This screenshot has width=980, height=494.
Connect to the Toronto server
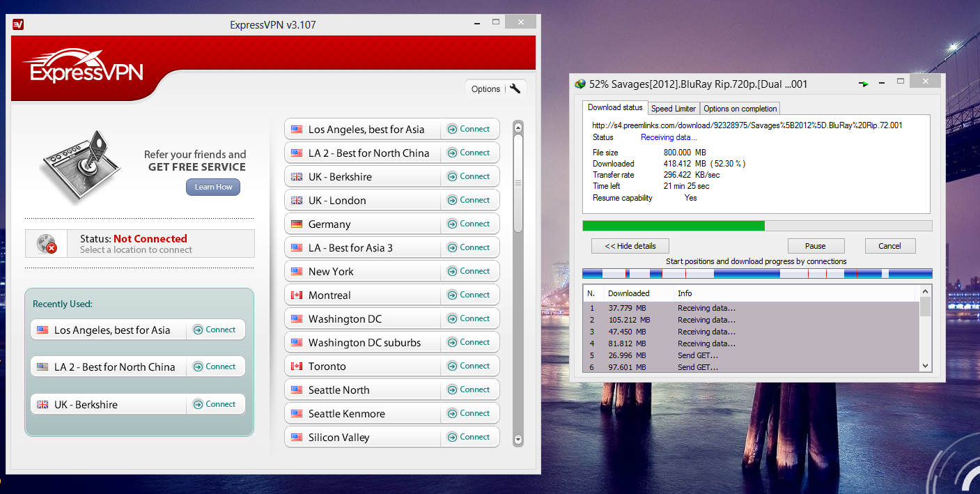[x=469, y=366]
